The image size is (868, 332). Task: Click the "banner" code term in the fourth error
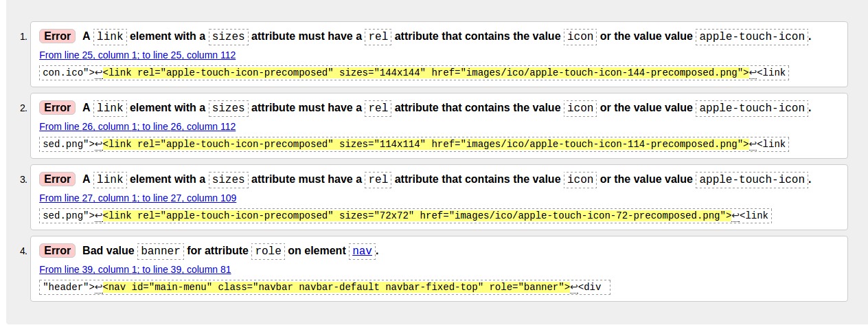(x=161, y=251)
